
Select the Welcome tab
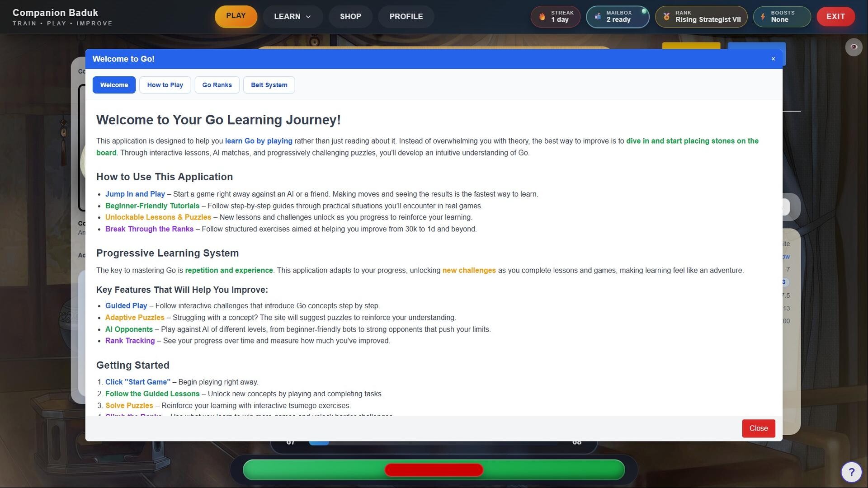[x=114, y=85]
